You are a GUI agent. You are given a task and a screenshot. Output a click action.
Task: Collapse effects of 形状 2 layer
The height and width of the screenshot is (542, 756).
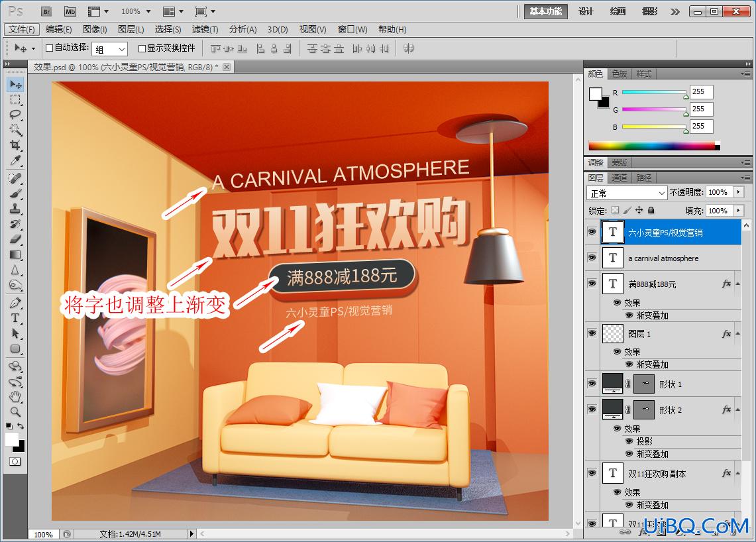(737, 409)
